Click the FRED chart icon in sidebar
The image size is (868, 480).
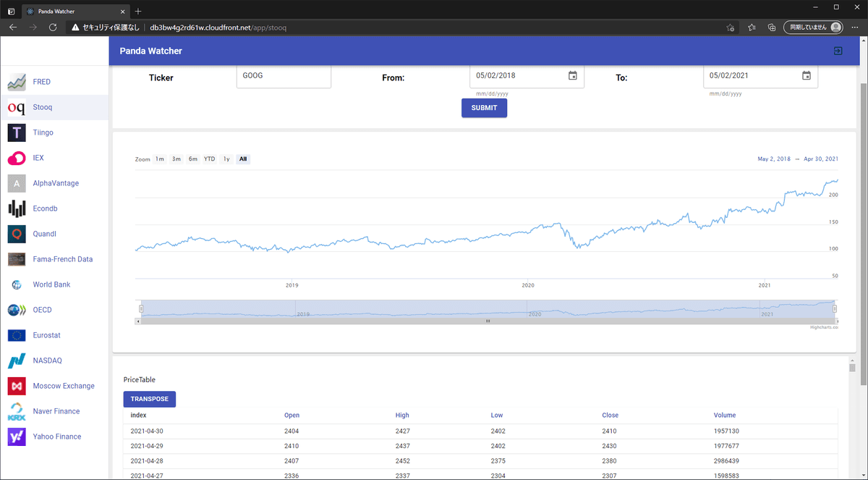click(x=17, y=83)
